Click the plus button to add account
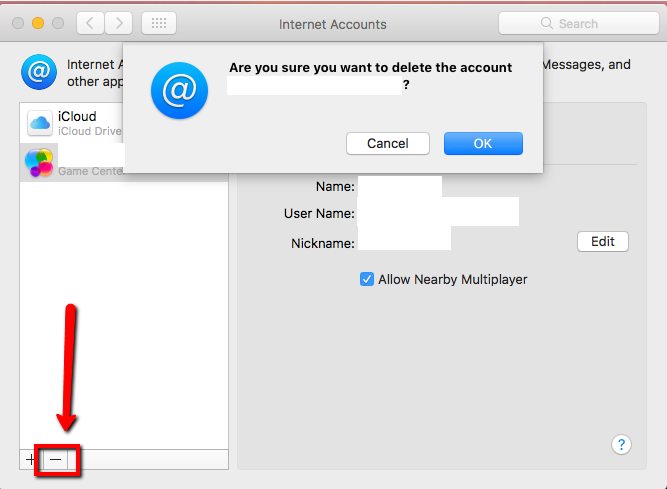 click(x=30, y=460)
